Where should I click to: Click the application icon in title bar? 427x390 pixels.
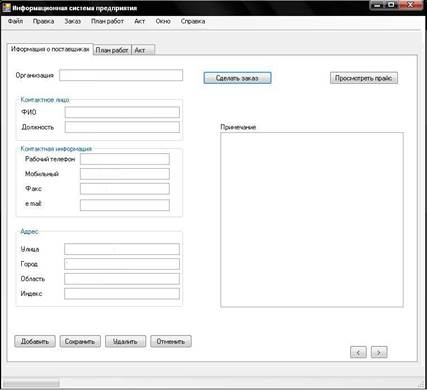(x=7, y=7)
